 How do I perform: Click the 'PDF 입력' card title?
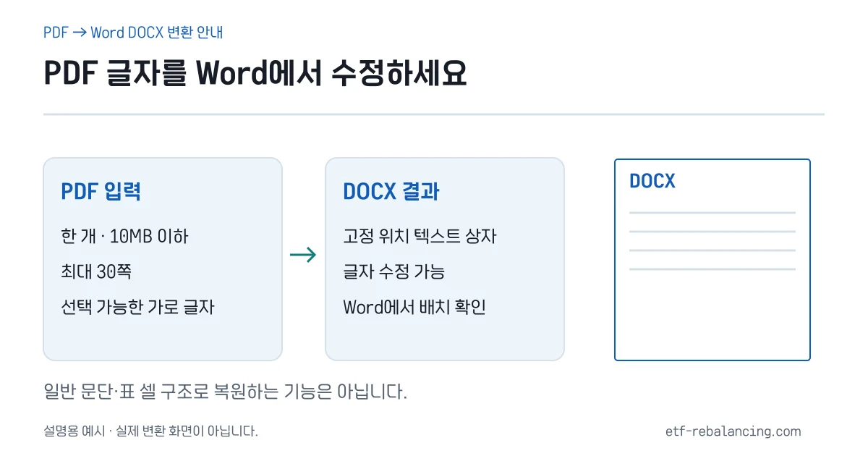click(x=101, y=192)
